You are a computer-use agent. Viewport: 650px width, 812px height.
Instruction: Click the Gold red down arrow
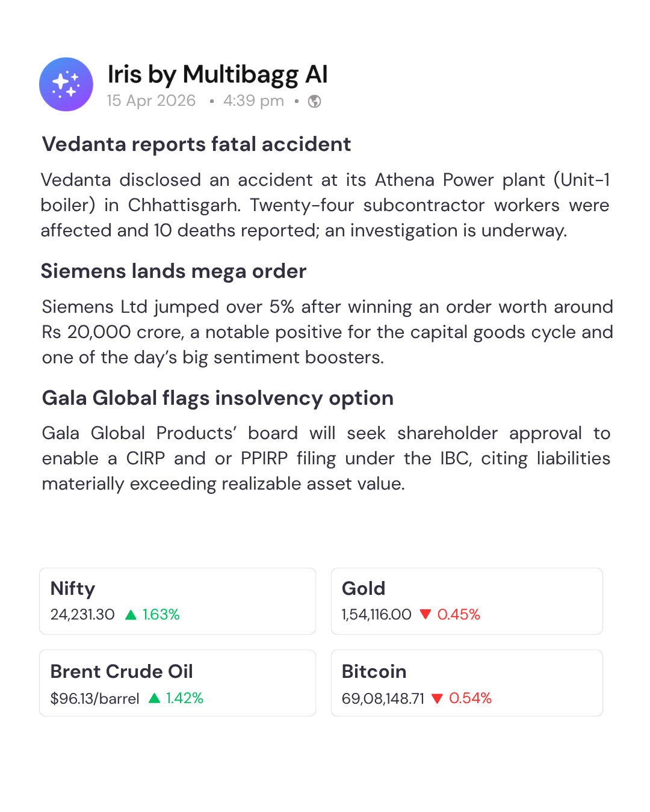pyautogui.click(x=426, y=615)
